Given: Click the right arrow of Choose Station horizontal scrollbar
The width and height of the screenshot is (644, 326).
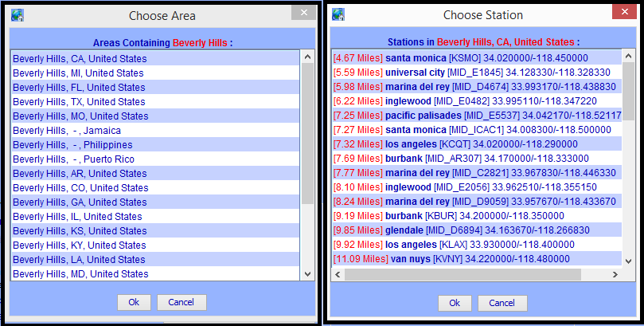Looking at the screenshot, I should click(615, 274).
